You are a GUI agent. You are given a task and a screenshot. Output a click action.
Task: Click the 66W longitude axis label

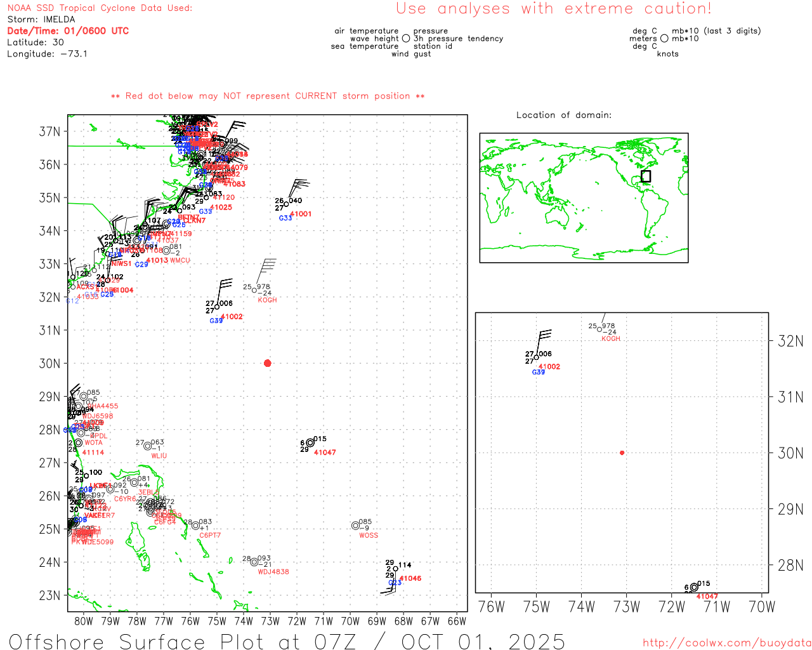pyautogui.click(x=457, y=621)
